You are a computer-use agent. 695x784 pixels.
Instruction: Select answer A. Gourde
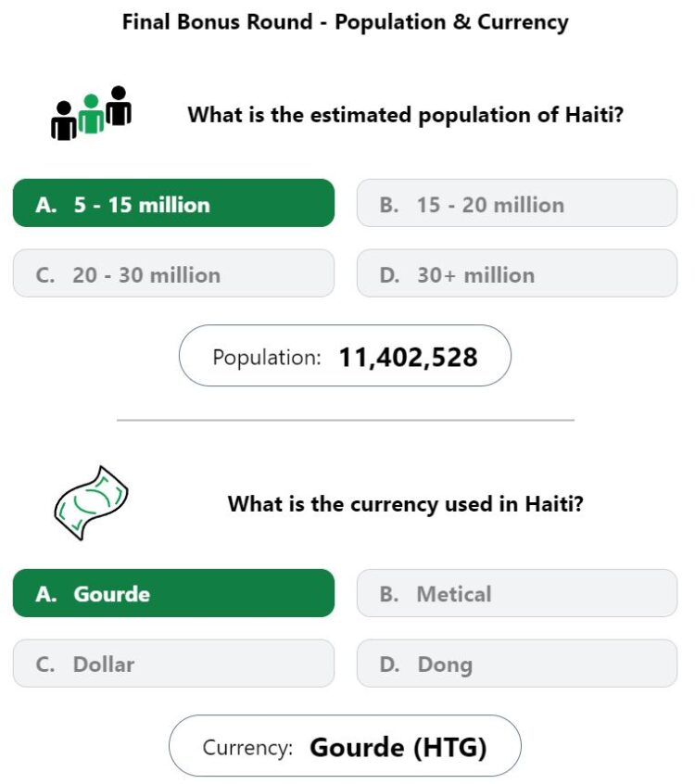173,593
